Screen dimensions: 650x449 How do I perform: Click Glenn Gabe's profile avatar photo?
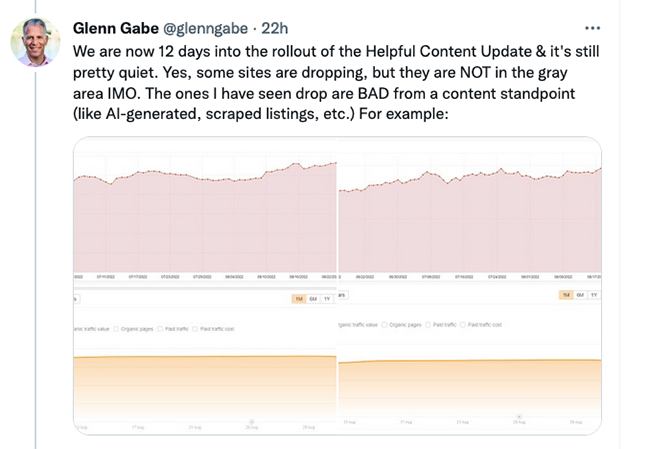35,42
